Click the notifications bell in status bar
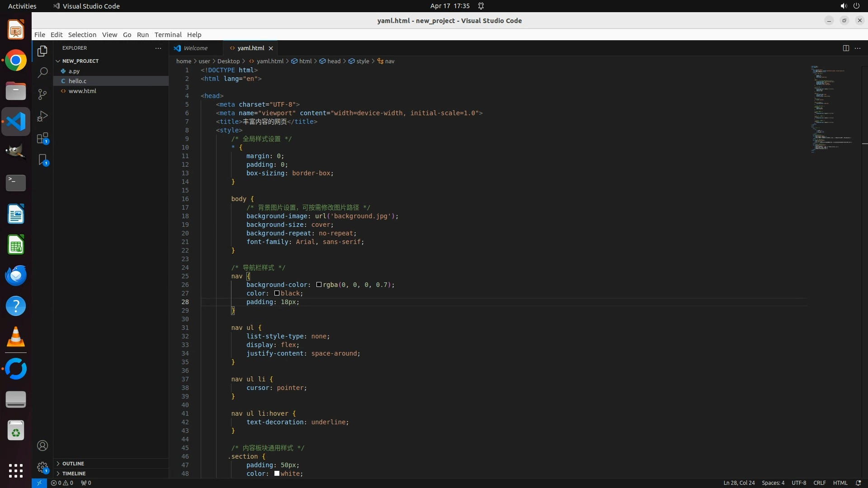 click(858, 483)
